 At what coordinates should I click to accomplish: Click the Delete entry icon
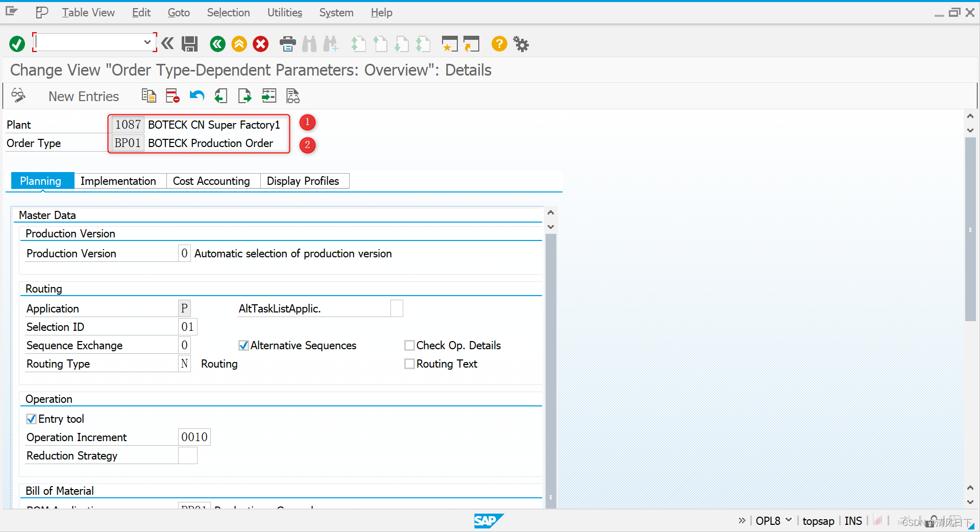(173, 95)
